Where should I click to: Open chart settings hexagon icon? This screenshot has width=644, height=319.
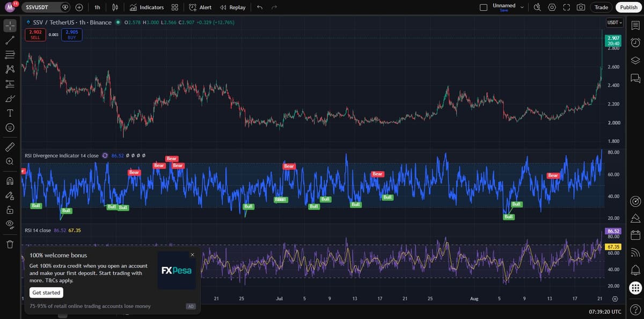coord(552,8)
